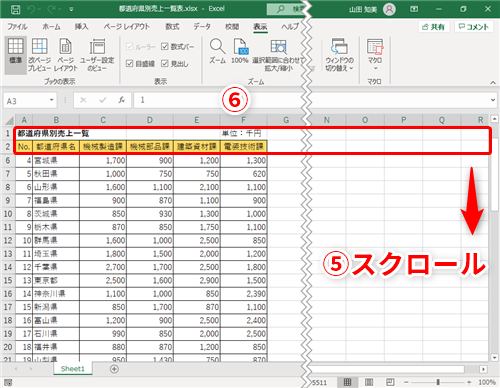500x388 pixels.
Task: Click horizontal scrollbar right arrow
Action: coord(483,369)
